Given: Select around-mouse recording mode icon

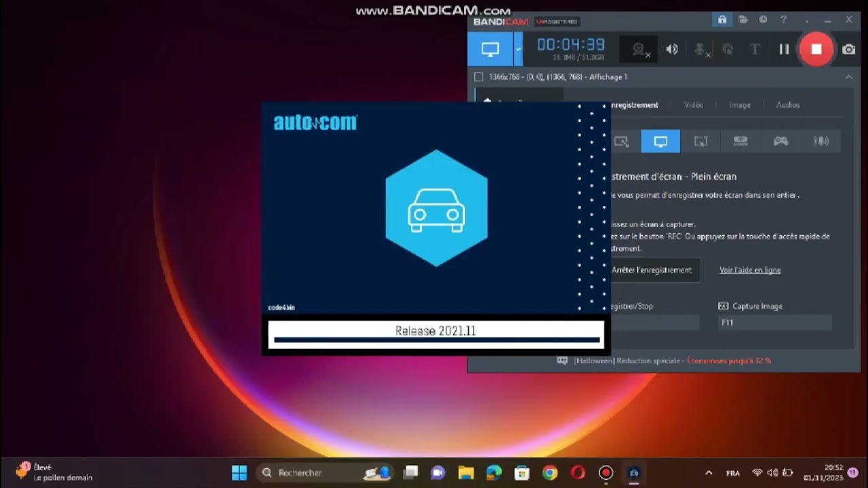Looking at the screenshot, I should click(701, 141).
